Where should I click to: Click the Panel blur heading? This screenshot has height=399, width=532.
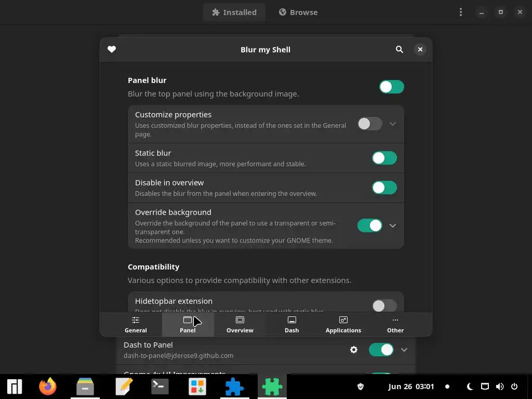pyautogui.click(x=147, y=81)
